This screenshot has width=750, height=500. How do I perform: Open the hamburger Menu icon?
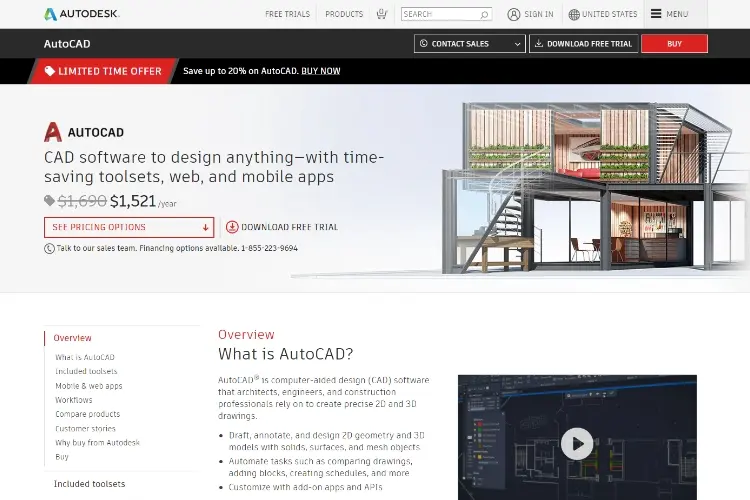coord(656,14)
